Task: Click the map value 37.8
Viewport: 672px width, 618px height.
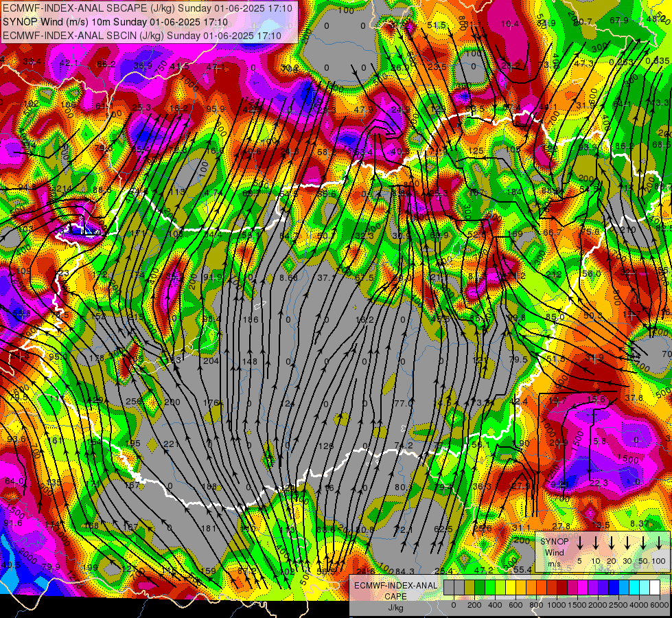Action: point(634,398)
